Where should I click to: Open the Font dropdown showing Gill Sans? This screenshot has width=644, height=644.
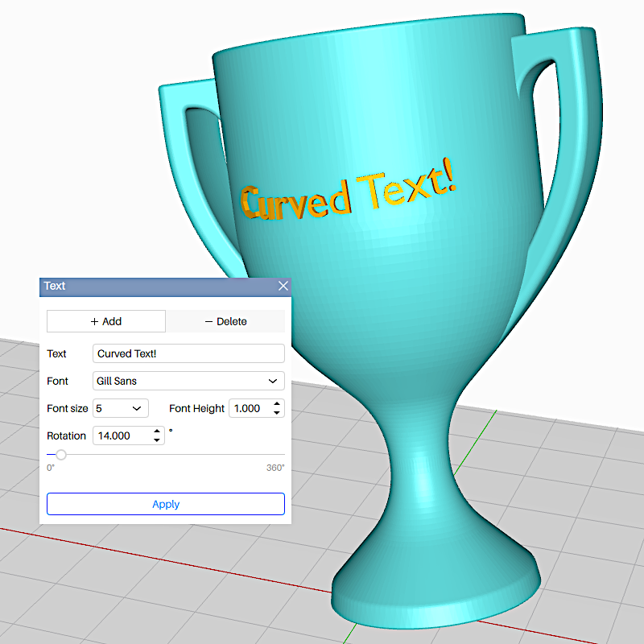(x=188, y=381)
